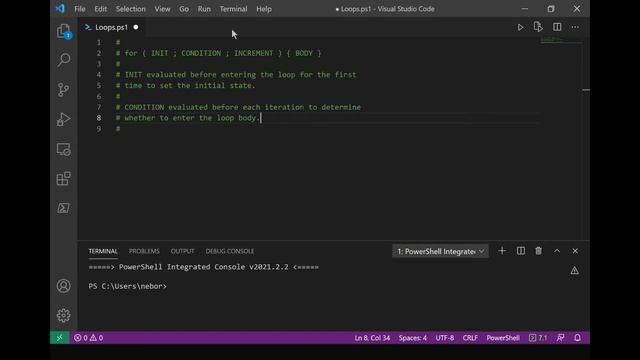Screen dimensions: 640x360
Task: Click the VS Code logo icon
Action: coord(60,9)
